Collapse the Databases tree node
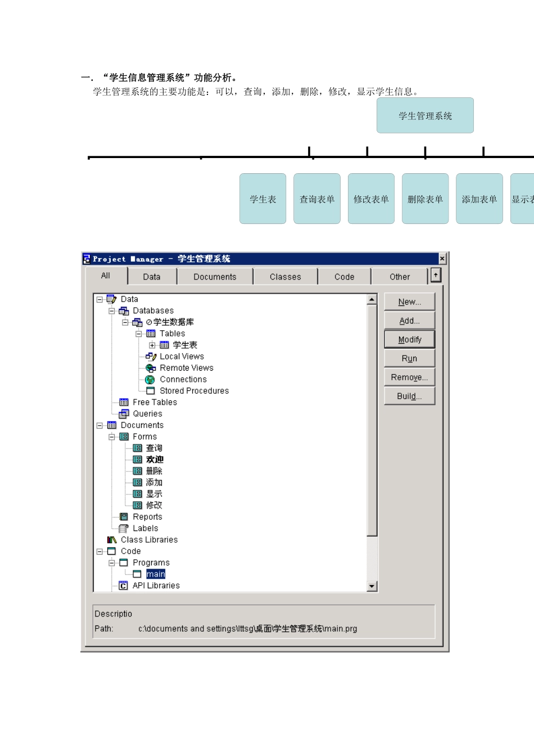The image size is (534, 756). 111,311
